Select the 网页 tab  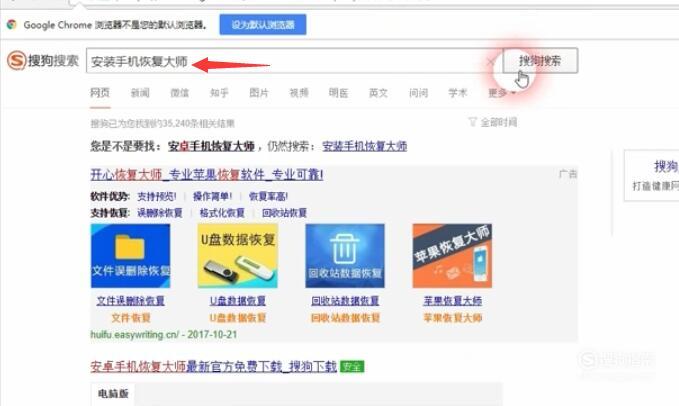point(100,93)
